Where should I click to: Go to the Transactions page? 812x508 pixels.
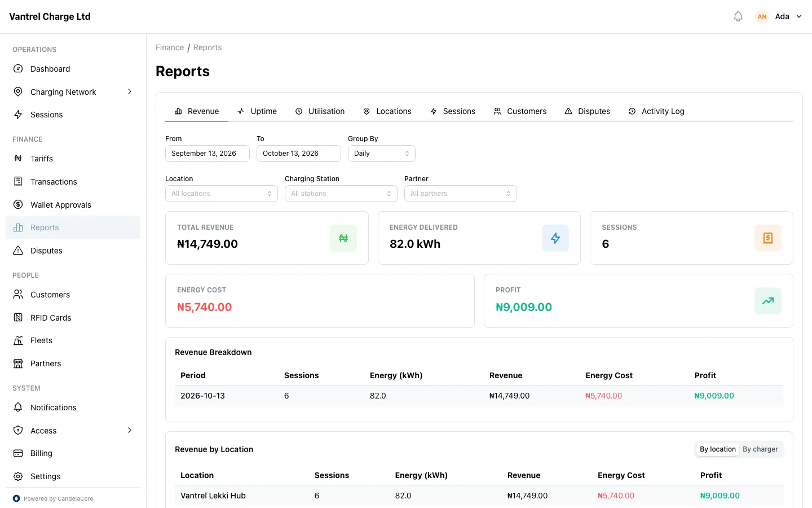coord(73,182)
